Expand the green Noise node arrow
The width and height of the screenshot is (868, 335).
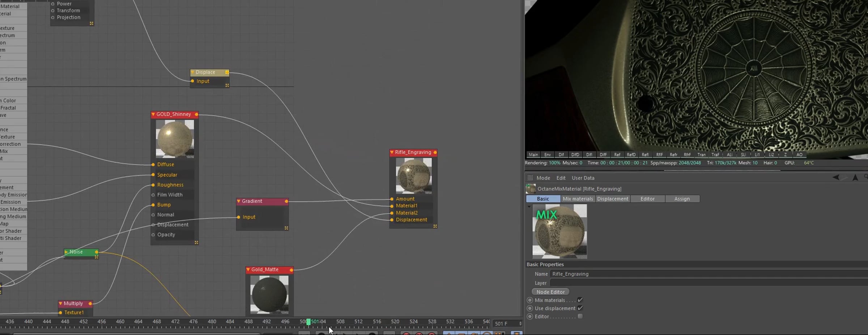pyautogui.click(x=66, y=252)
